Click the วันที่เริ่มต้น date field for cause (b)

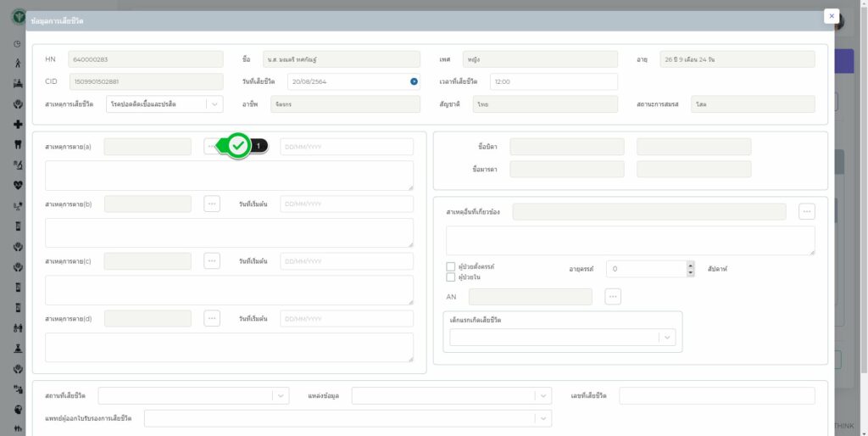[x=346, y=204]
